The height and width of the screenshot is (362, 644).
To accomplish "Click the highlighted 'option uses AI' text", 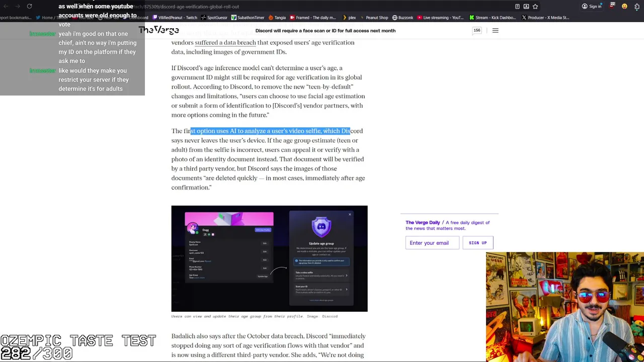I will (x=217, y=131).
